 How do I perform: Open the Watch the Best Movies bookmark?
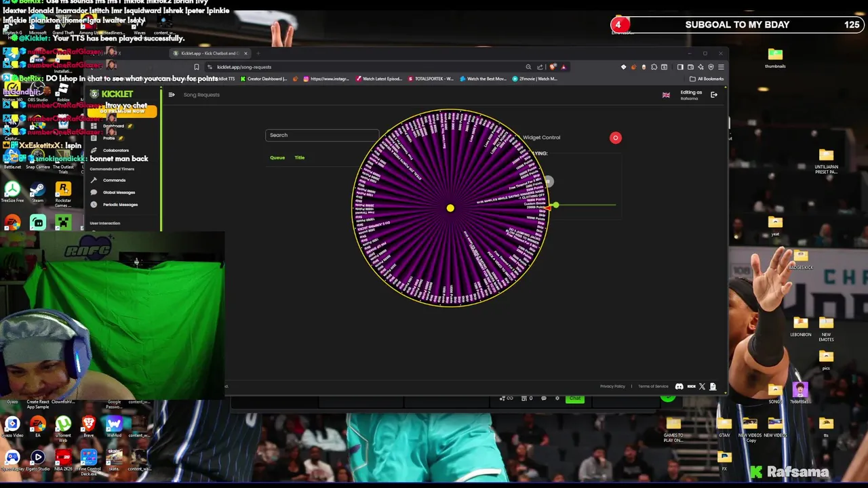(483, 79)
